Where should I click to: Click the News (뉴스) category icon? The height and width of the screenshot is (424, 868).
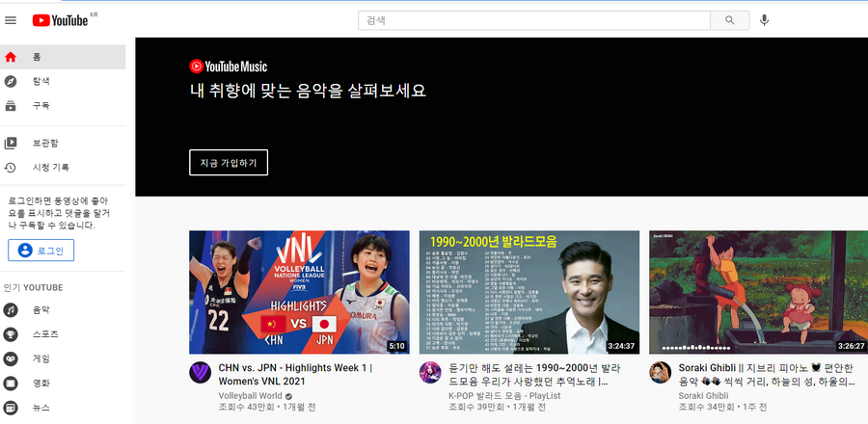(11, 408)
